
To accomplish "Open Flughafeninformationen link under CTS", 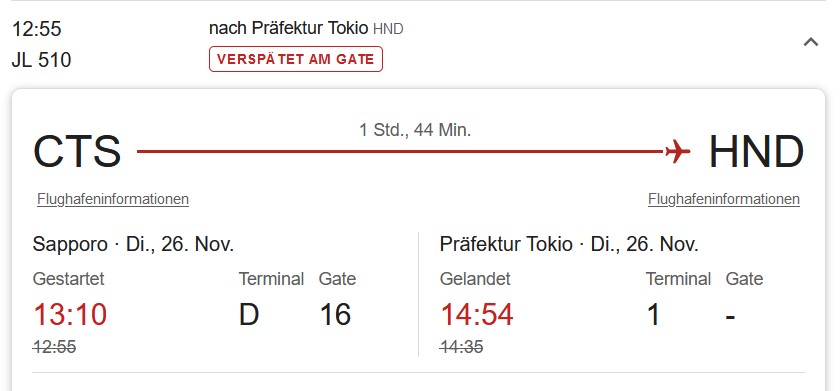I will (113, 199).
